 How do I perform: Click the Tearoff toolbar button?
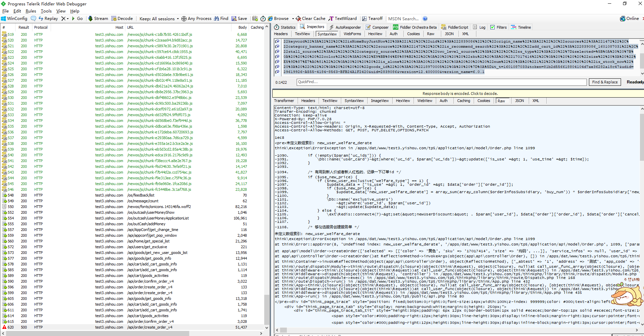pos(372,19)
